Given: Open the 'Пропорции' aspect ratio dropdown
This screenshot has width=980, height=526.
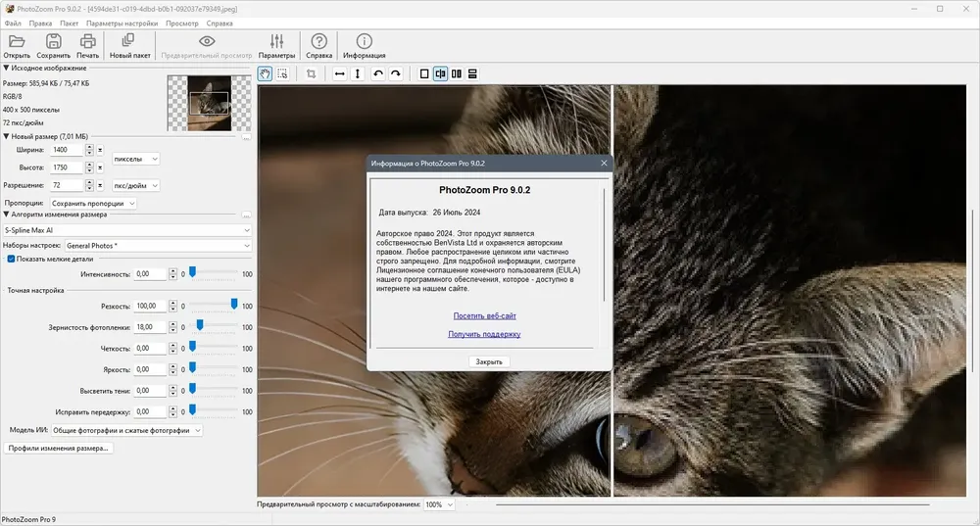Looking at the screenshot, I should click(x=94, y=203).
